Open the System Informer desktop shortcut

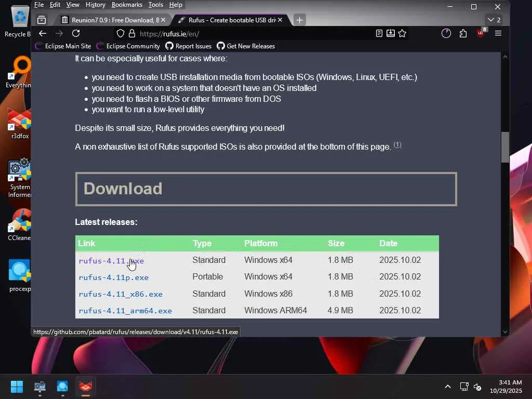click(x=19, y=178)
